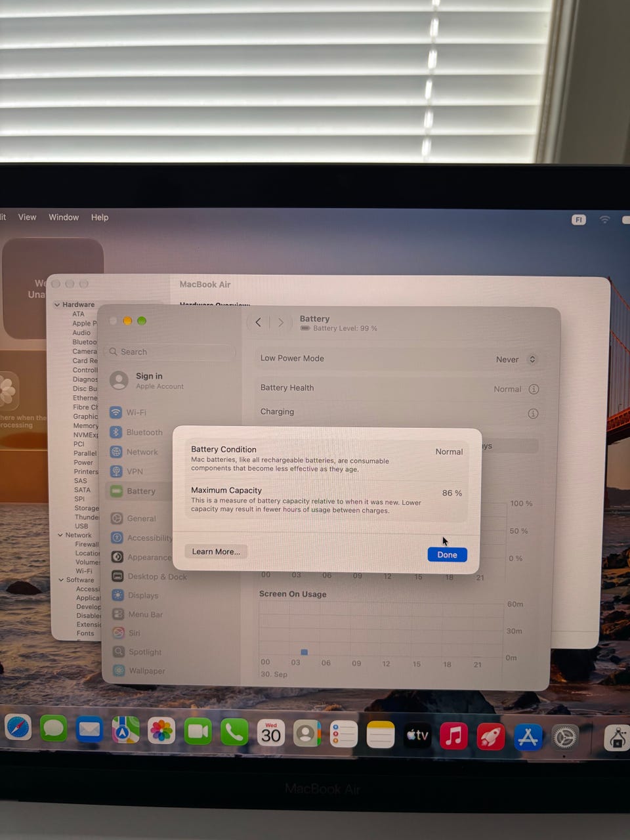Screen dimensions: 630x840
Task: Go forward with the forward chevron
Action: click(281, 322)
